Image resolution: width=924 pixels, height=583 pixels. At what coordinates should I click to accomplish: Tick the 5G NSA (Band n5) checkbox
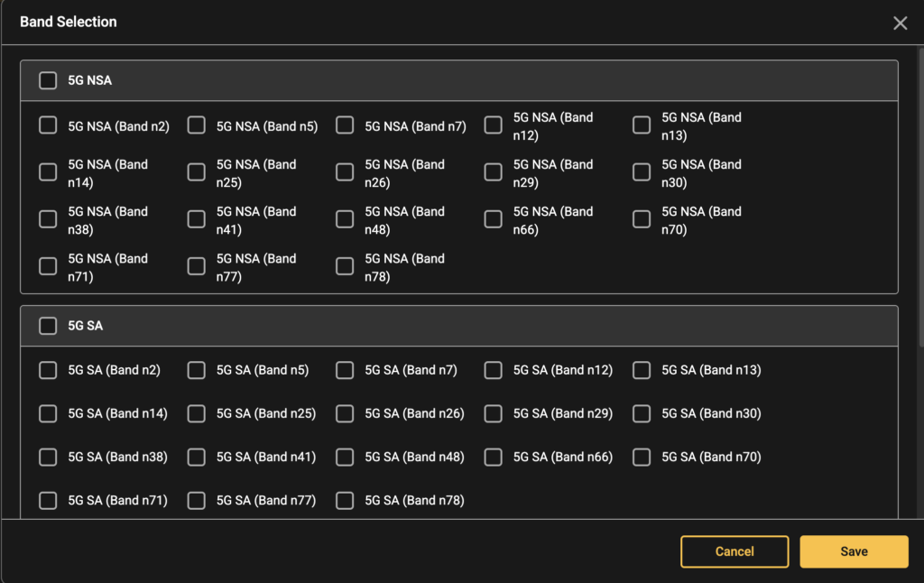click(196, 125)
